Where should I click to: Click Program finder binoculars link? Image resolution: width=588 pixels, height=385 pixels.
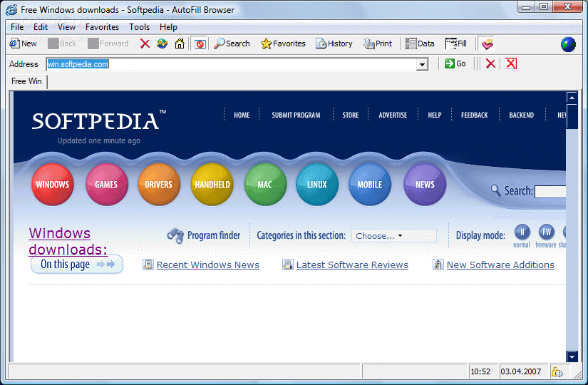pos(204,235)
